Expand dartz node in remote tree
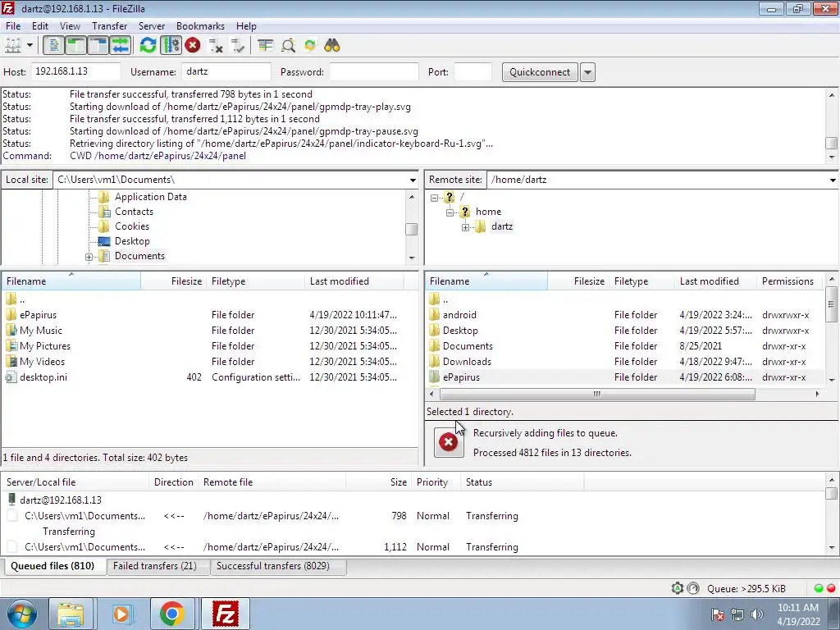 (466, 228)
